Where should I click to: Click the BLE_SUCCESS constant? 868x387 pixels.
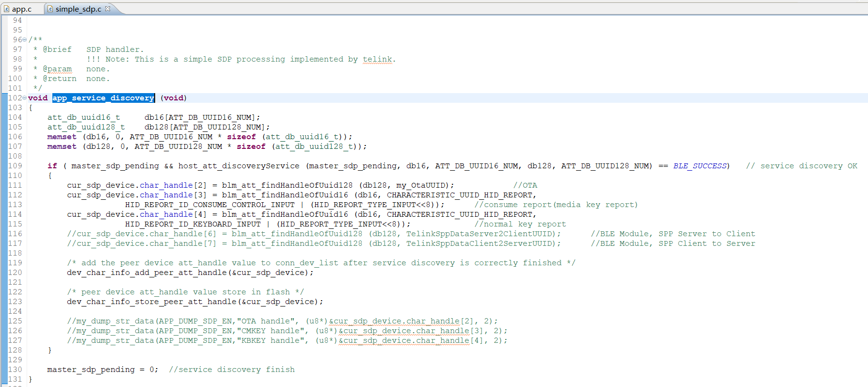[699, 166]
